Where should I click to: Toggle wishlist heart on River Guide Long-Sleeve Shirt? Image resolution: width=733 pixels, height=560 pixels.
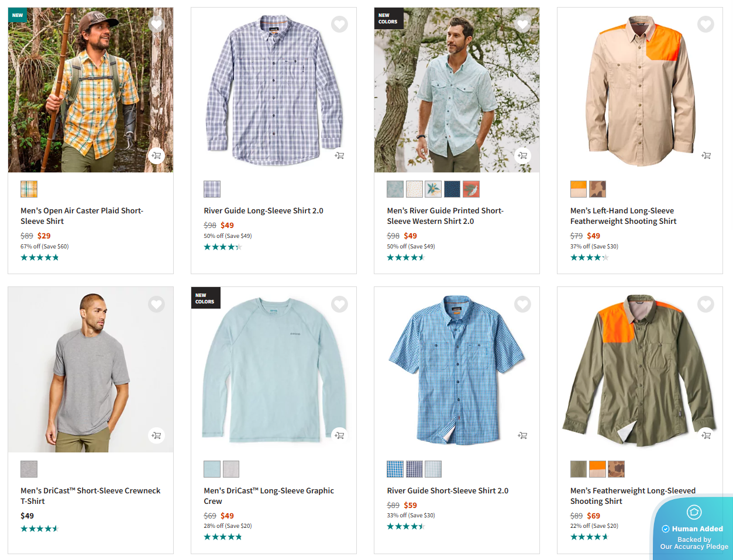coord(339,25)
